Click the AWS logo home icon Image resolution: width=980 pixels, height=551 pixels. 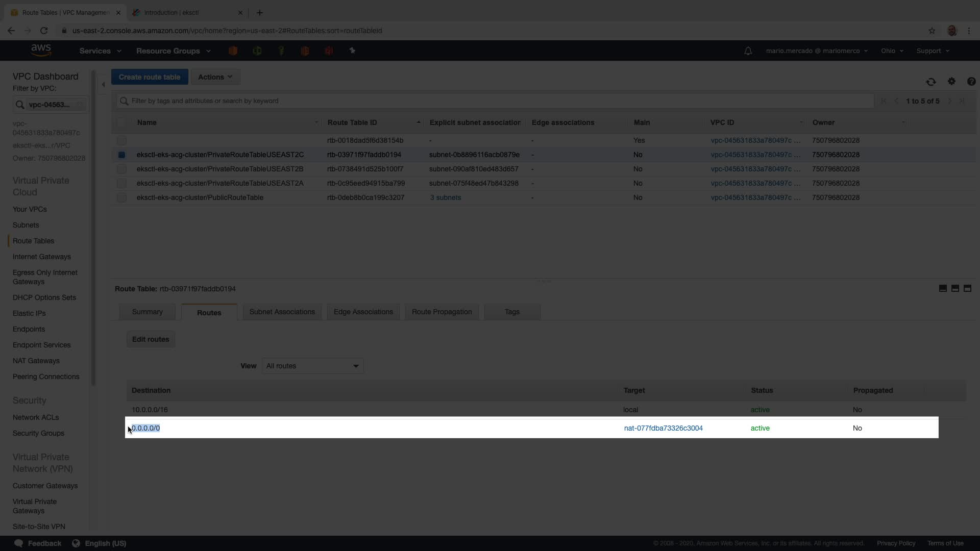[41, 50]
